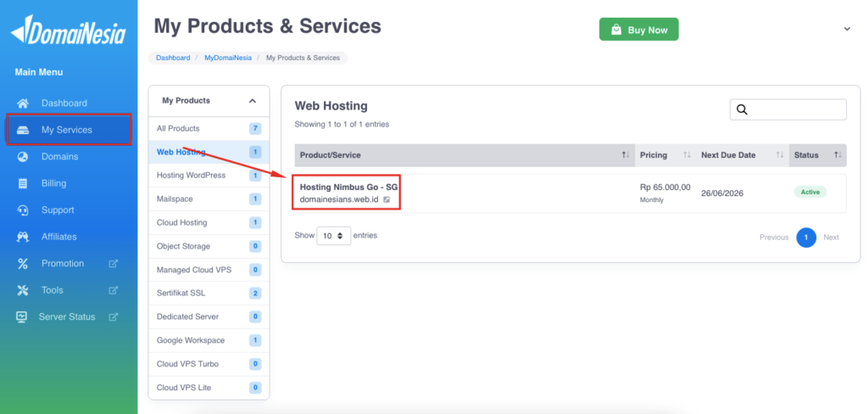Sort by Status column arrows

pyautogui.click(x=838, y=155)
